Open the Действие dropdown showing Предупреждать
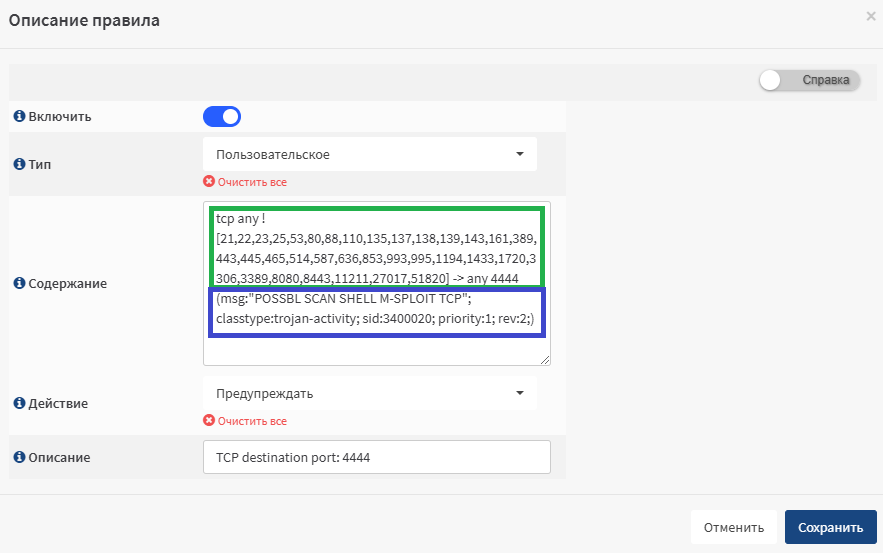 tap(369, 393)
